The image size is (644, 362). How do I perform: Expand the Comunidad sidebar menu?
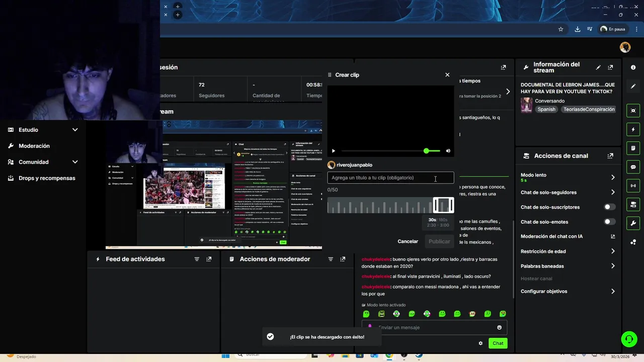pyautogui.click(x=43, y=162)
